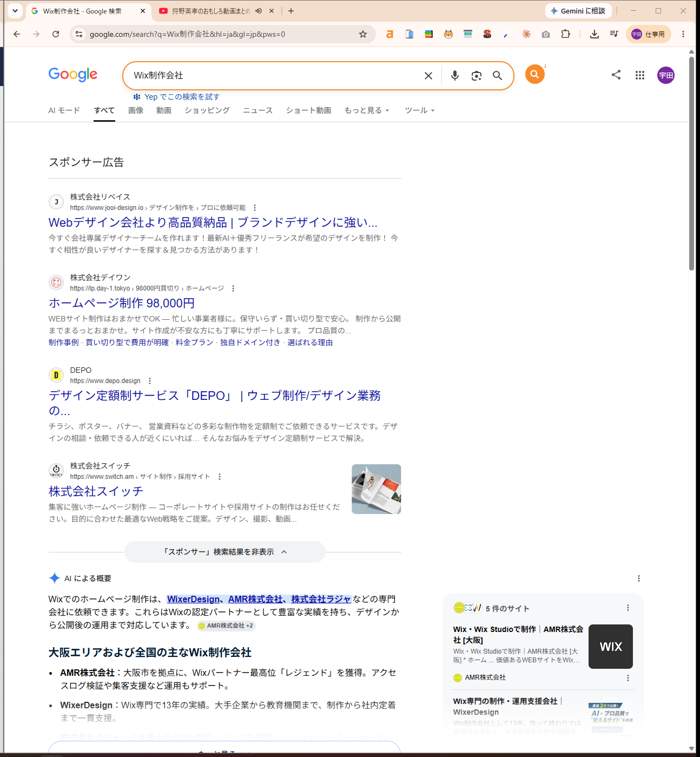
Task: Open site information icon in address bar
Action: point(79,34)
